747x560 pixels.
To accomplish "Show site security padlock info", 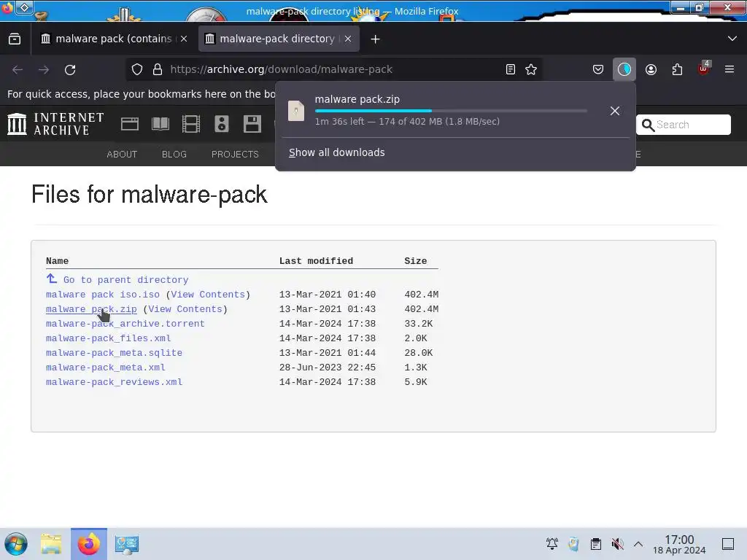I will [x=158, y=69].
